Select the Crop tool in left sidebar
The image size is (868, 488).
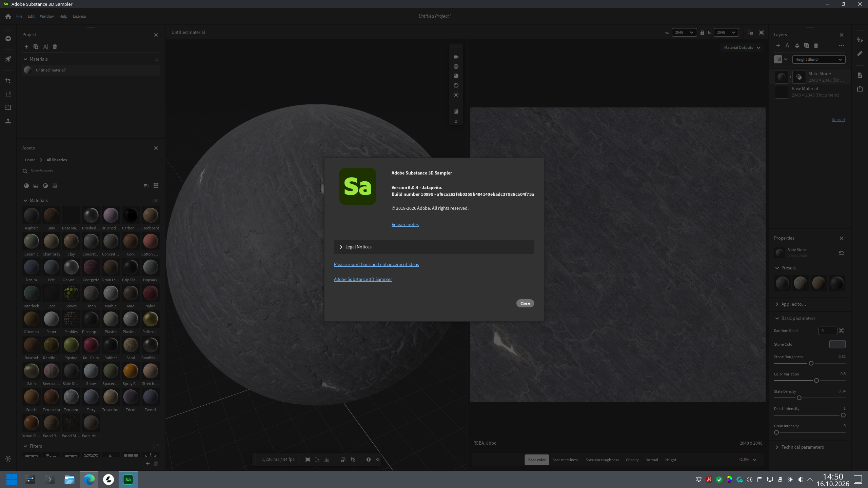(8, 81)
